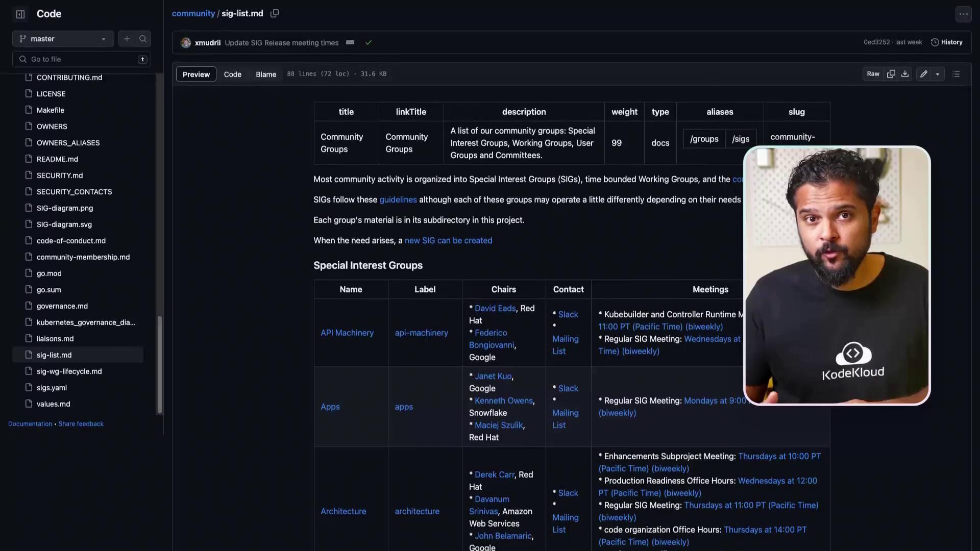Click the add file plus icon

[127, 39]
